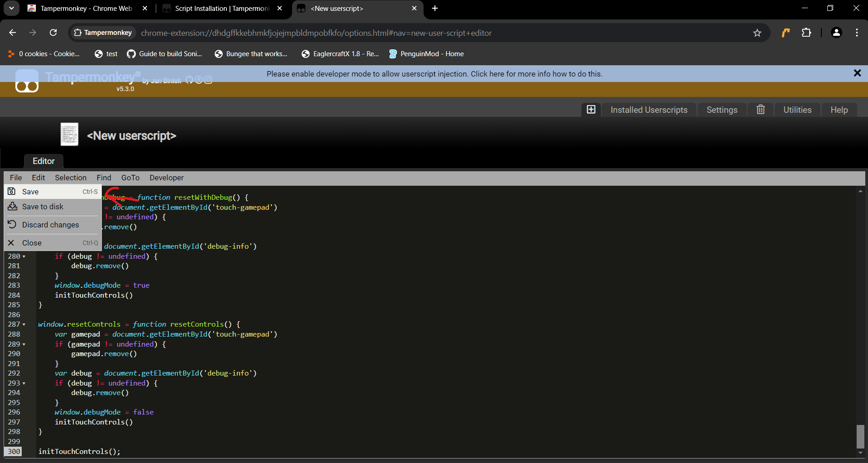Open the Selection menu

pyautogui.click(x=71, y=178)
